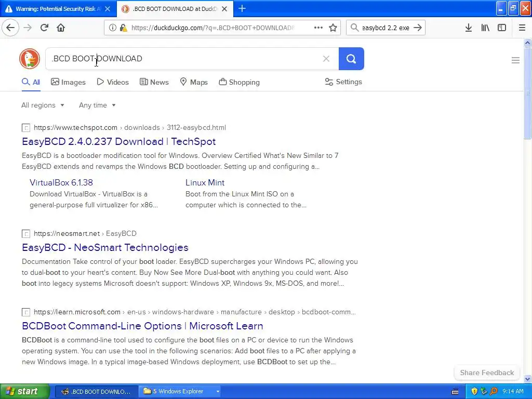Close the .BCD BOOT DOWNLOAD tab

click(x=224, y=9)
